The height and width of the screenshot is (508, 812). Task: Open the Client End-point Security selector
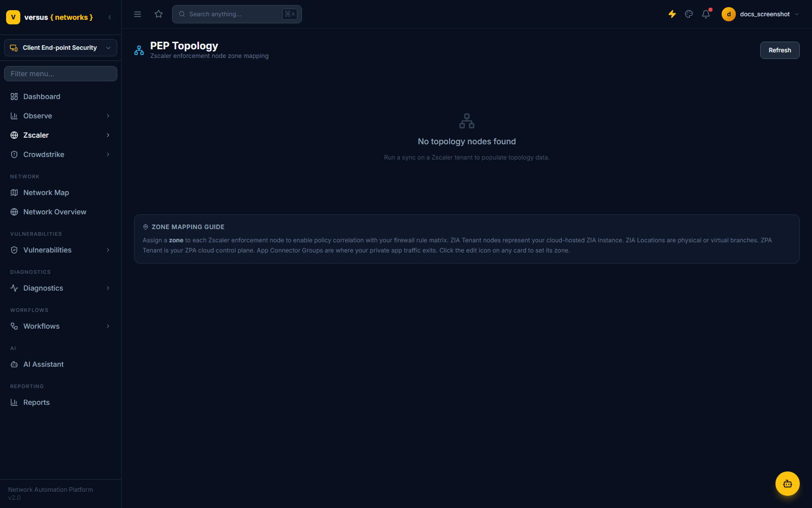coord(60,48)
